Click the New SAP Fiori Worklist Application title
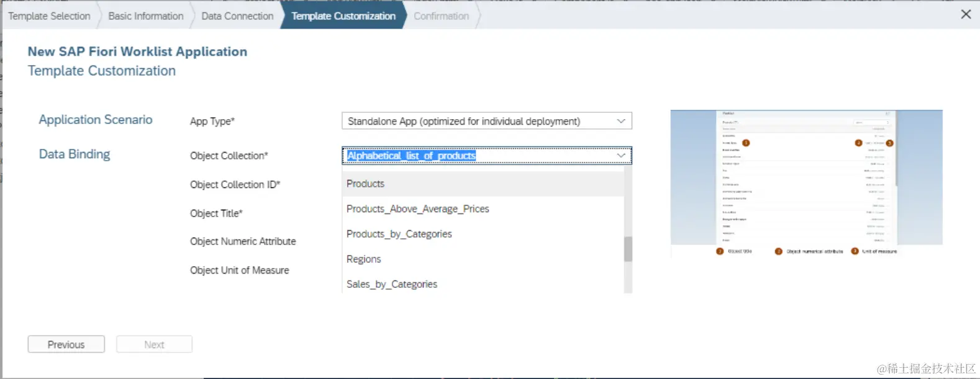Viewport: 980px width, 379px height. (137, 51)
